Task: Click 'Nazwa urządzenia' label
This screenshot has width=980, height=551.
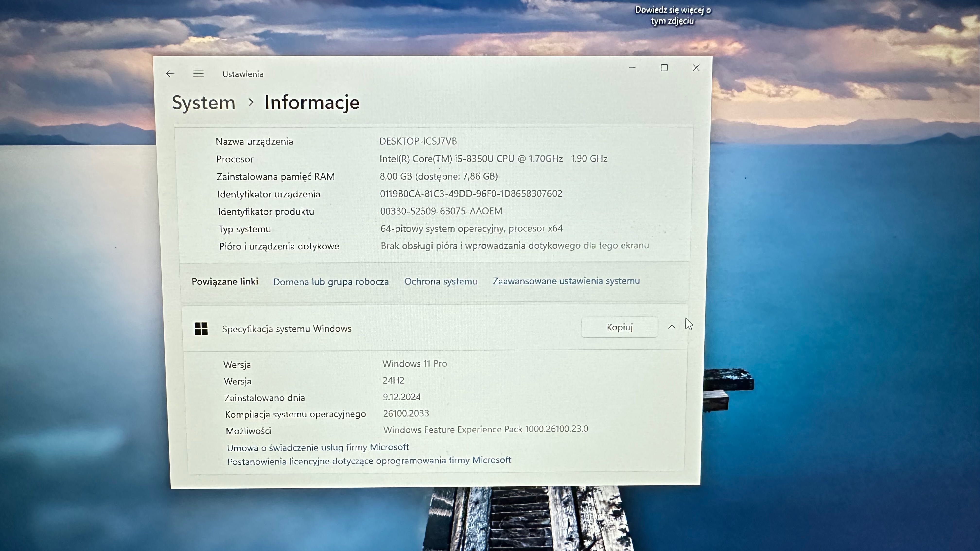Action: [254, 141]
